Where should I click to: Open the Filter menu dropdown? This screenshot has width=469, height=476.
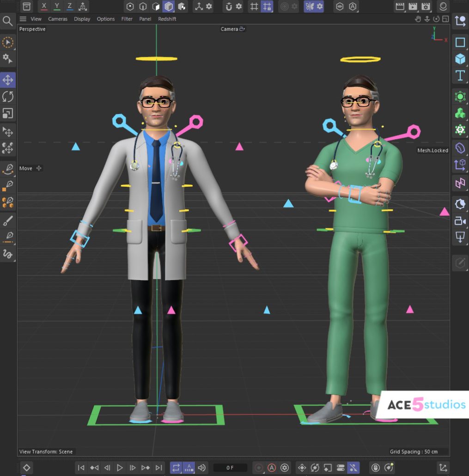point(127,19)
